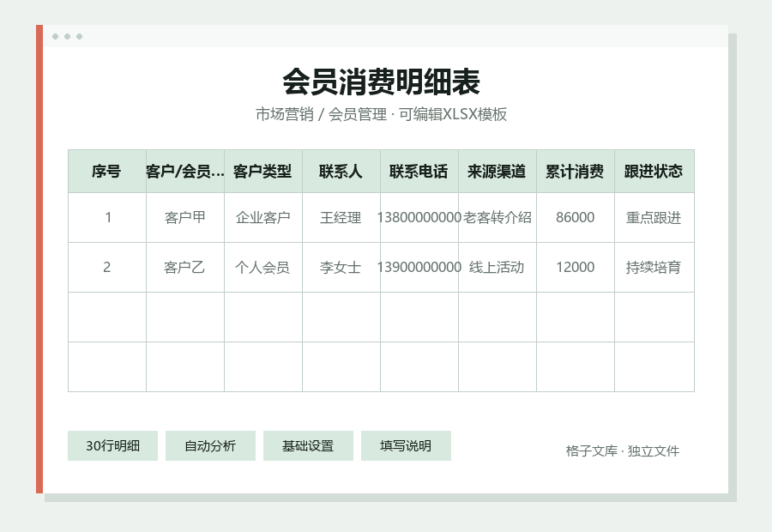
Task: Click the amount 12000
Action: (x=575, y=267)
